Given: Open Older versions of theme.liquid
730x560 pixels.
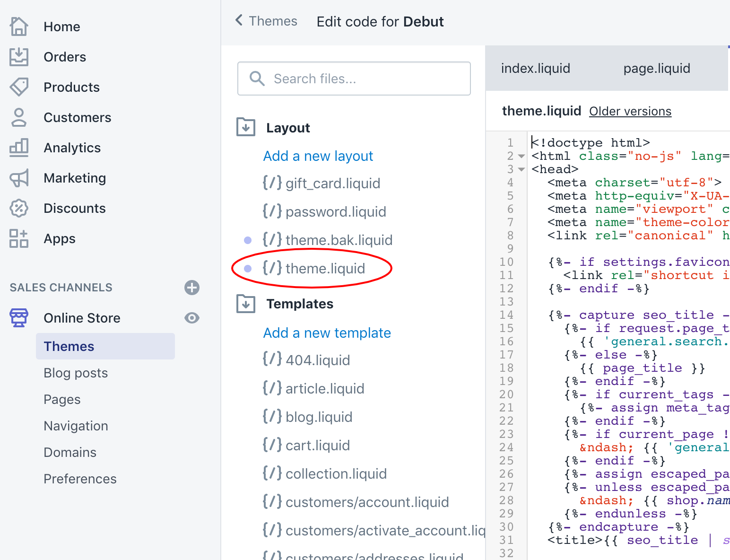Looking at the screenshot, I should coord(630,111).
